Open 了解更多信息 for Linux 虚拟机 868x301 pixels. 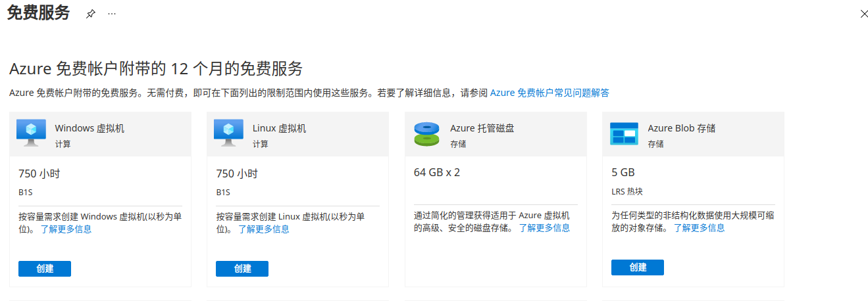tap(263, 229)
